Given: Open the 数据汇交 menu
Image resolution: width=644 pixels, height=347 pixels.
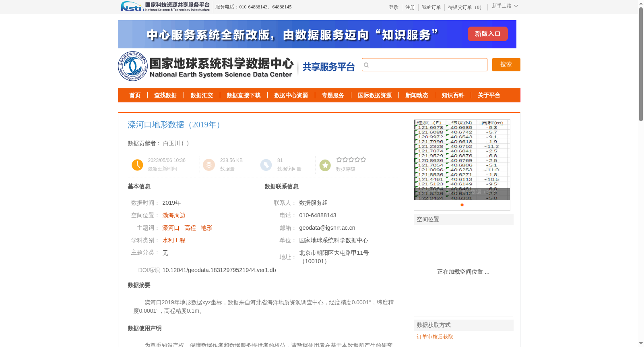Looking at the screenshot, I should tap(202, 96).
